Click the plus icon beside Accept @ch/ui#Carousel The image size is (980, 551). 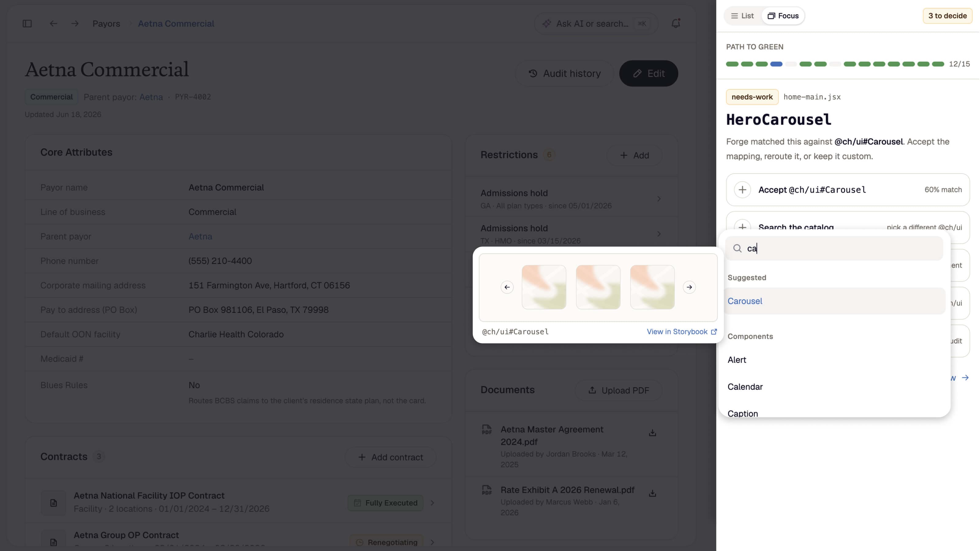coord(742,190)
